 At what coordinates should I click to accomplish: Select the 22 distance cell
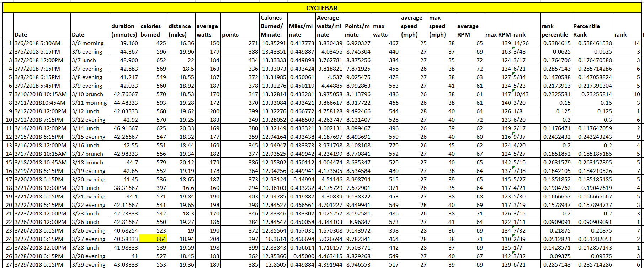click(x=181, y=60)
